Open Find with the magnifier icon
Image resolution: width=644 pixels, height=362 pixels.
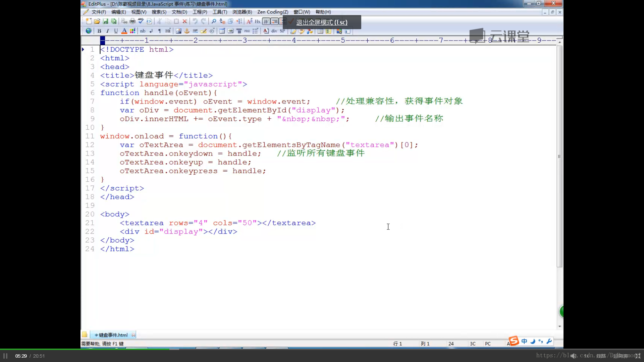(214, 21)
